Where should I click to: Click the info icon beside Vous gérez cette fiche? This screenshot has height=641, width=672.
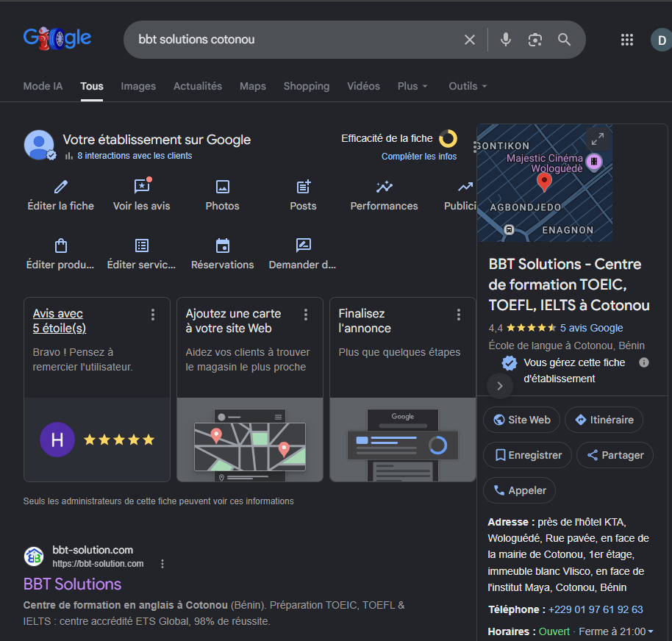[x=644, y=362]
